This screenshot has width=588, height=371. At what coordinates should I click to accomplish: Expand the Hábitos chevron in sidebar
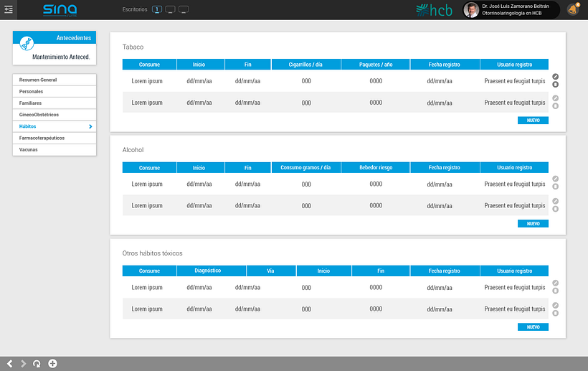click(x=90, y=126)
